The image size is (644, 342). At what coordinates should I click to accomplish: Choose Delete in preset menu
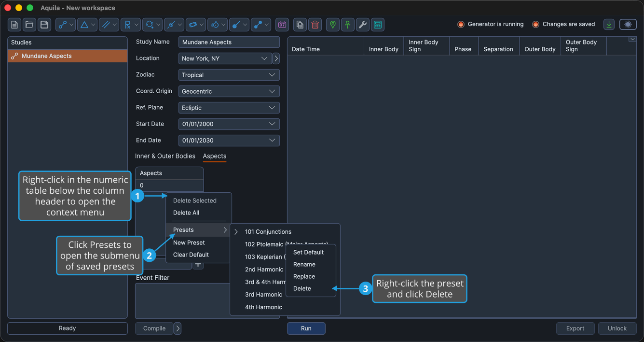pos(302,288)
